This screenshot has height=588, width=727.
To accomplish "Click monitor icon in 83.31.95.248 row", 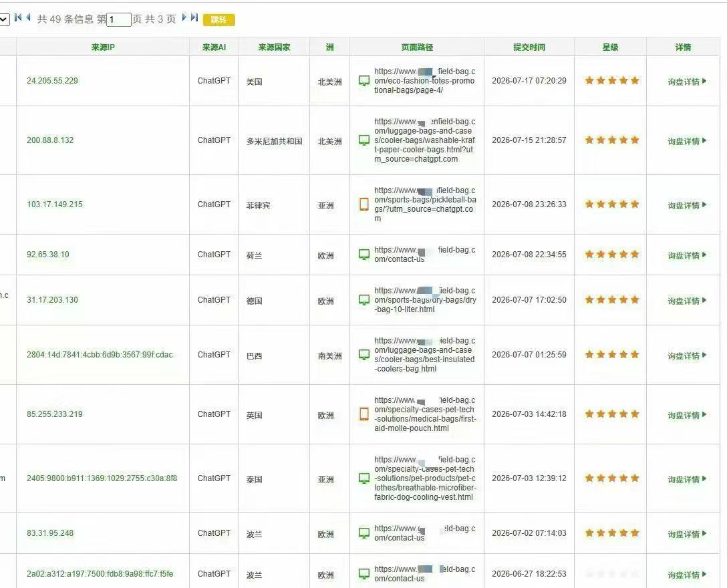I will click(364, 533).
